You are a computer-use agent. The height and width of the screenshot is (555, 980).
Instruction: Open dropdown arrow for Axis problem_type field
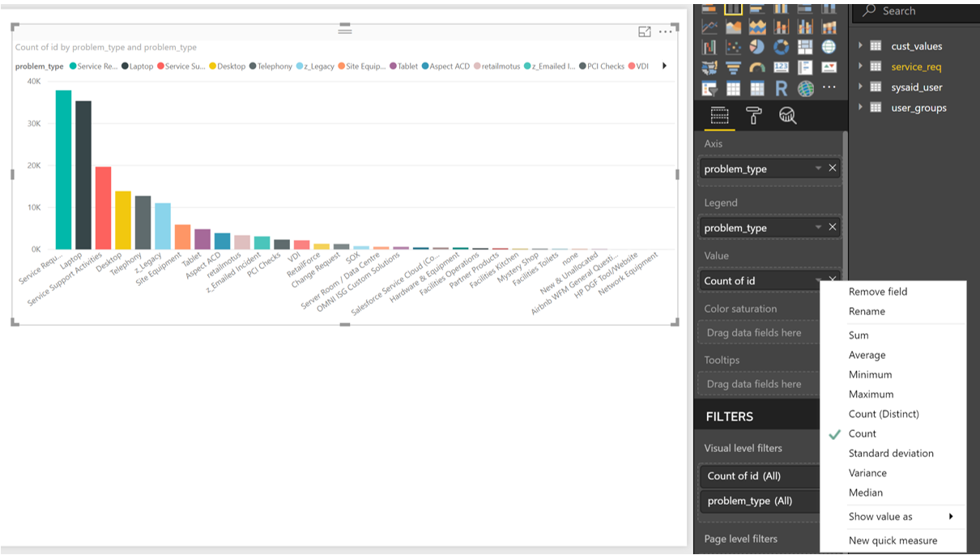819,169
